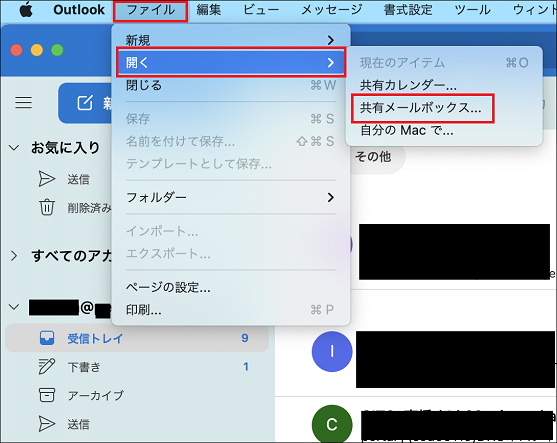Select 共有カレンダー... in submenu
The height and width of the screenshot is (443, 557).
[444, 85]
